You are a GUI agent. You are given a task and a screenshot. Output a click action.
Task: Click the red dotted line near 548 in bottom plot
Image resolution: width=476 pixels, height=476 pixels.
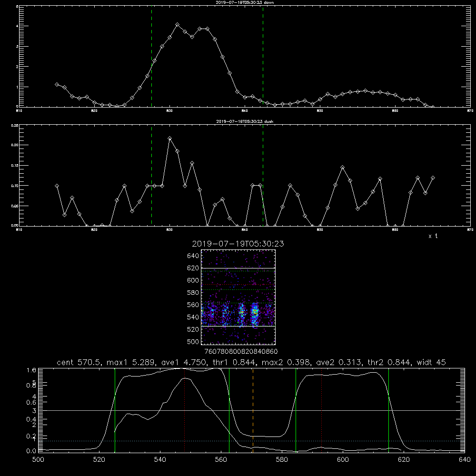coord(185,410)
